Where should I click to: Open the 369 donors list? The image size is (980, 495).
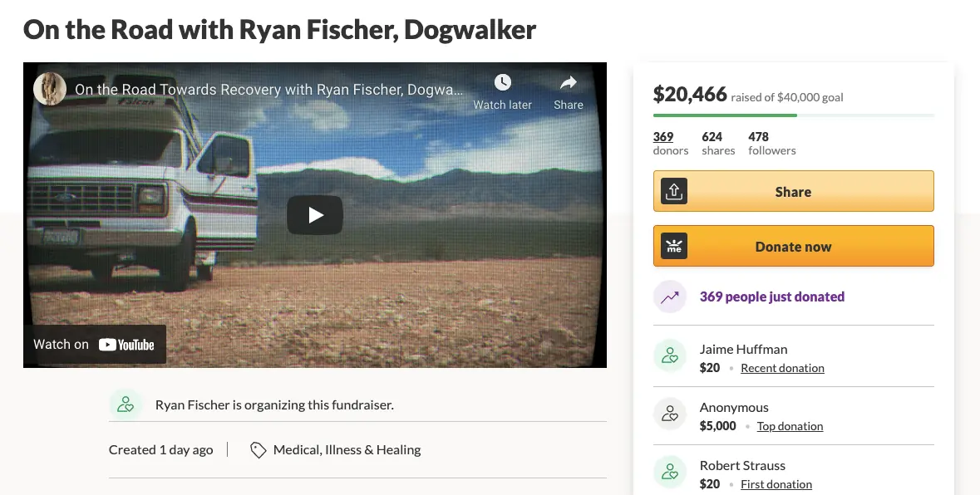click(x=663, y=137)
